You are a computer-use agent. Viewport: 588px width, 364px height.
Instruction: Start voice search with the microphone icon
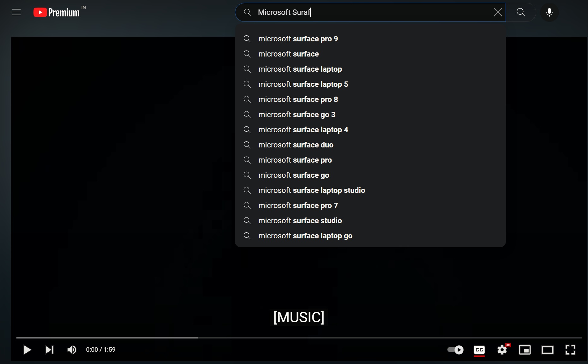click(549, 12)
